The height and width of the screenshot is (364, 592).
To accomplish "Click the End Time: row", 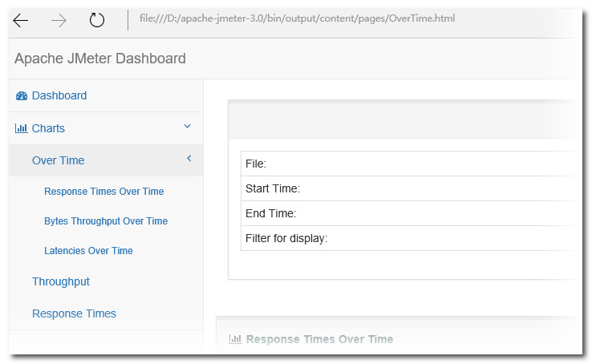I will [x=410, y=213].
